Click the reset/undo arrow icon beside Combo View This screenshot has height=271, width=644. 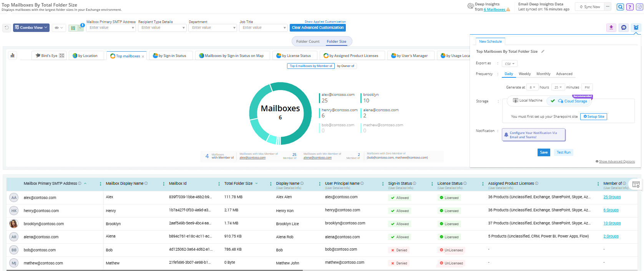(x=7, y=28)
